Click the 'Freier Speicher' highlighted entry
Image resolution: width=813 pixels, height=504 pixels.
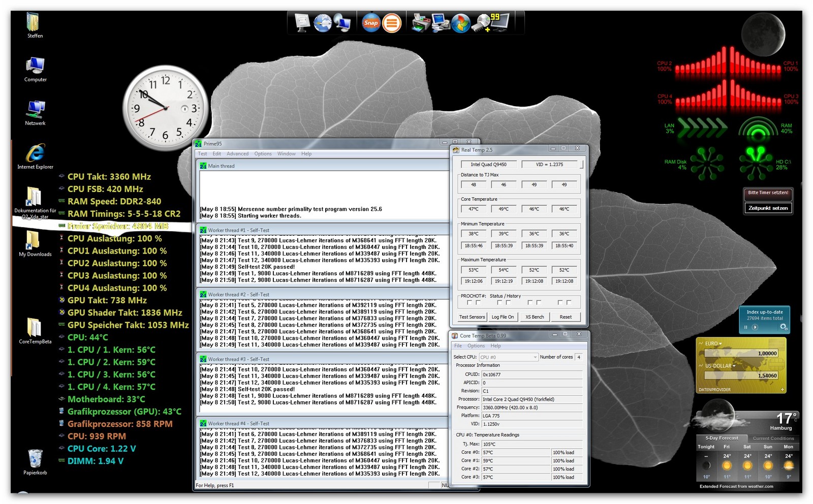(118, 226)
